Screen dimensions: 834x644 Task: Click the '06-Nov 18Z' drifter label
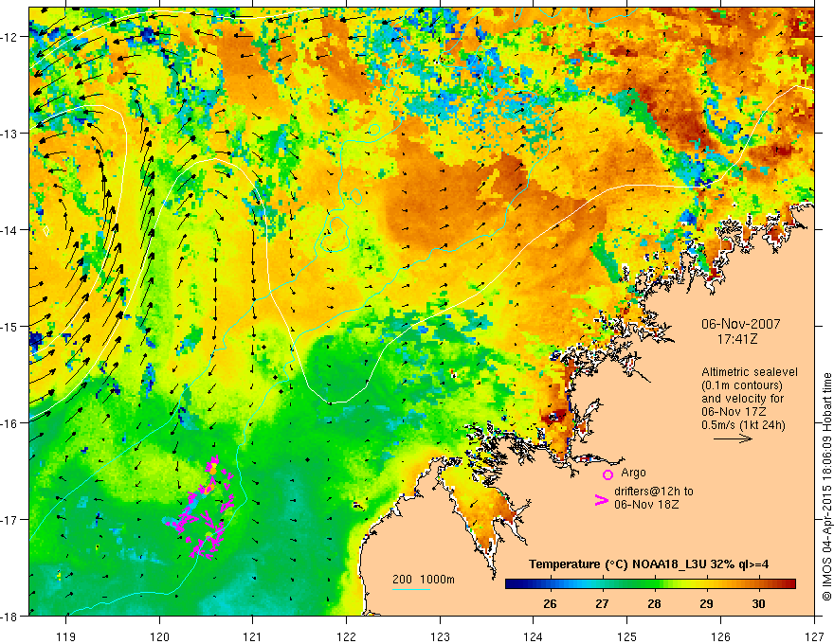point(646,505)
